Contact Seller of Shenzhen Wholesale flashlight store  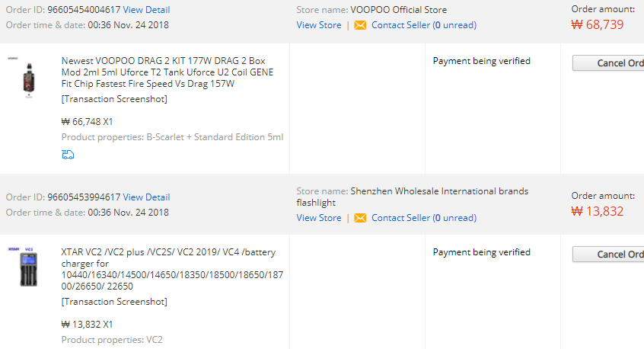423,218
